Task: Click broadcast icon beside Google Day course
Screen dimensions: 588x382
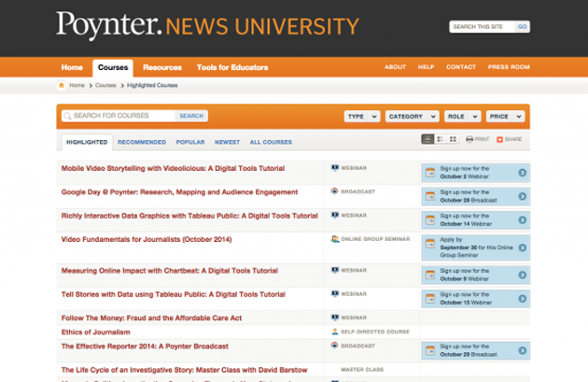Action: [334, 191]
